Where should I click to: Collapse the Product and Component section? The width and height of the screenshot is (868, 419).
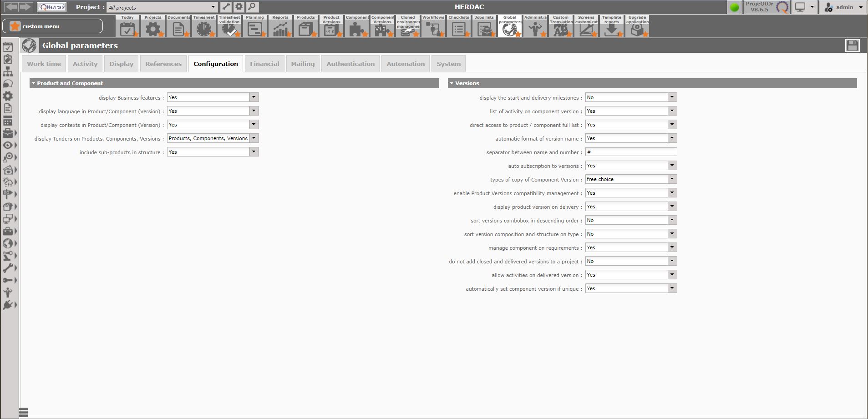pos(33,83)
